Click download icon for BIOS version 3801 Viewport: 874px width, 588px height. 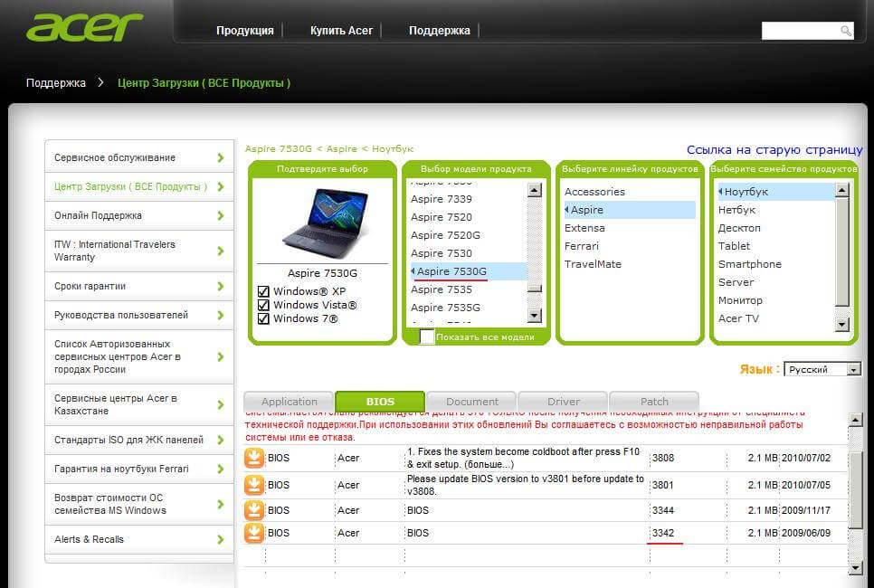[x=254, y=485]
